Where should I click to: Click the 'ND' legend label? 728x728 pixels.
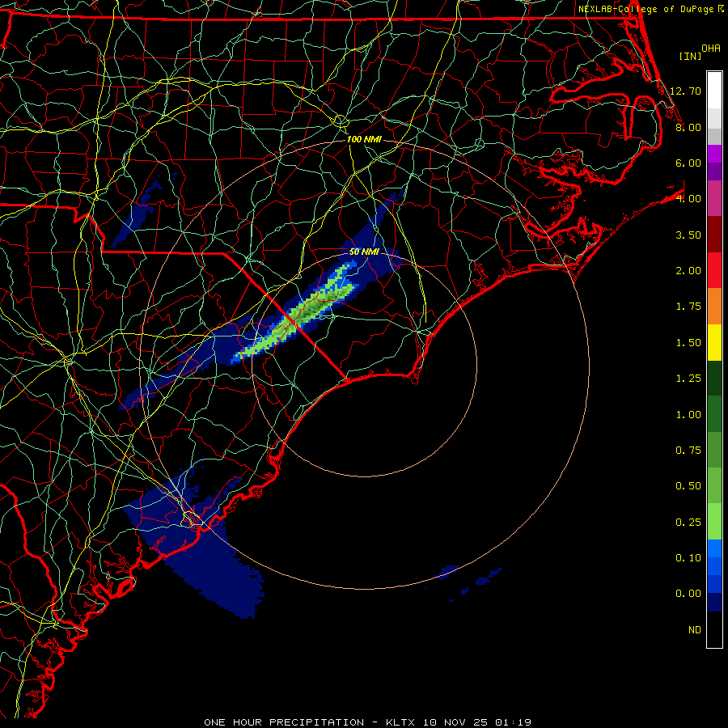(695, 630)
